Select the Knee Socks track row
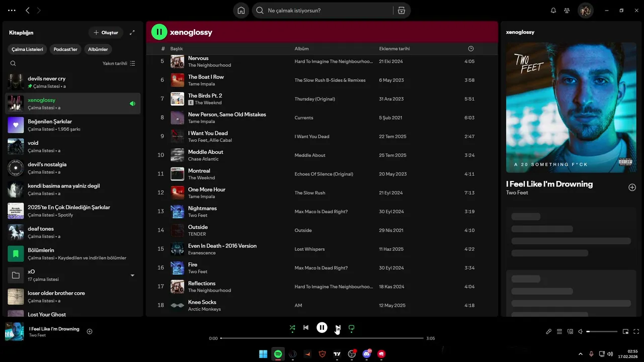The height and width of the screenshot is (362, 644). pyautogui.click(x=322, y=305)
